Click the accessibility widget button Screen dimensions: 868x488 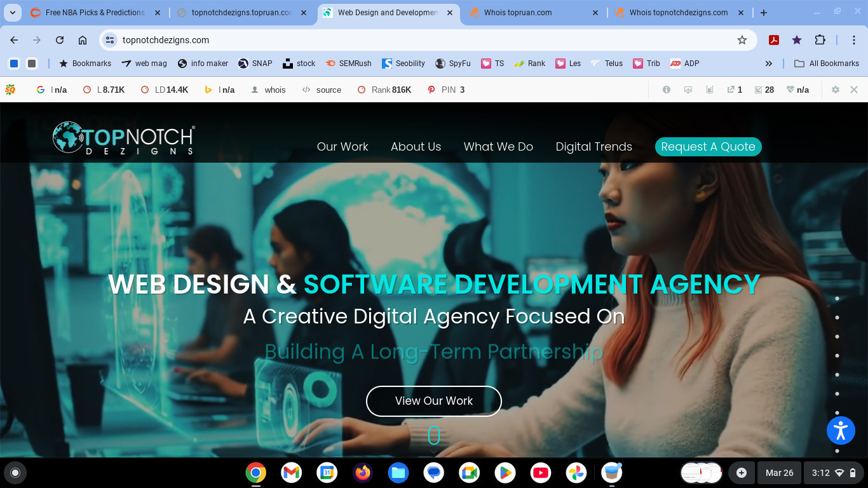click(841, 430)
